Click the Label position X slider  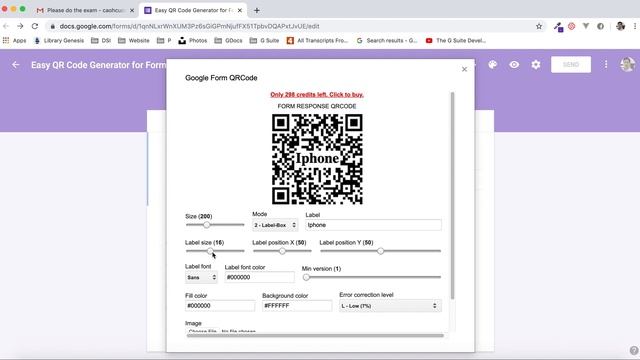point(282,251)
